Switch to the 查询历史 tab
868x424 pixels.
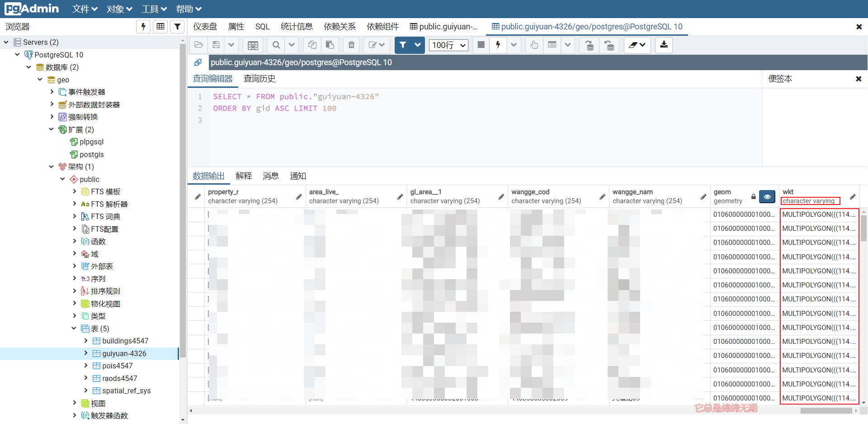[259, 79]
